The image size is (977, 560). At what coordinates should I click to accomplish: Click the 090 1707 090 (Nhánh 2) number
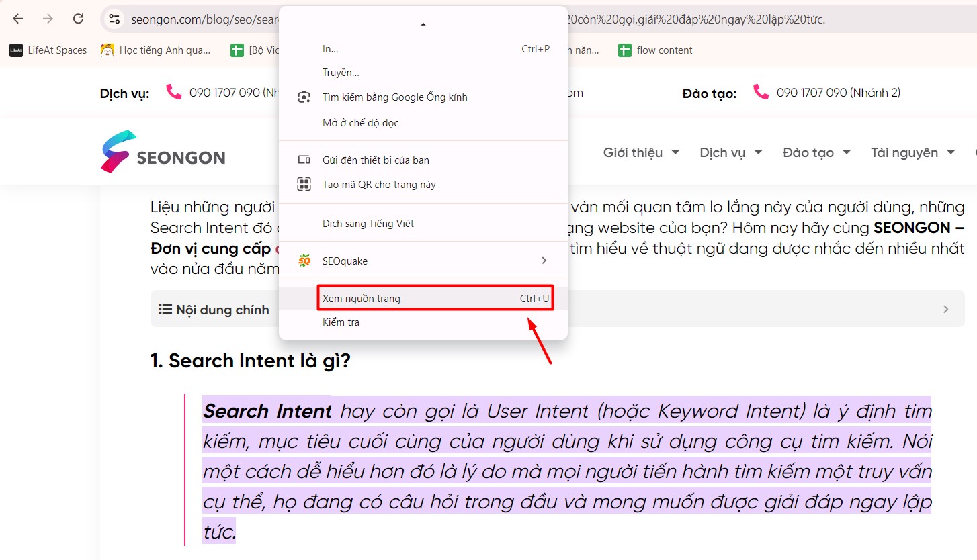[x=838, y=93]
